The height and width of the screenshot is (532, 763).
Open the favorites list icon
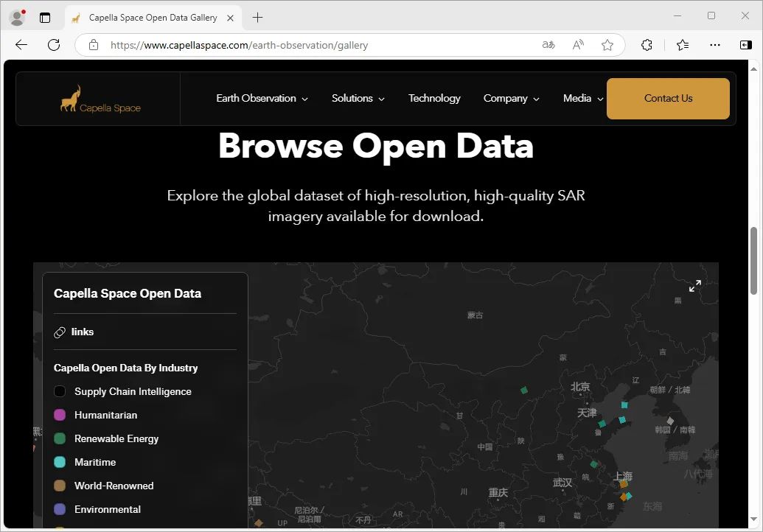coord(682,45)
